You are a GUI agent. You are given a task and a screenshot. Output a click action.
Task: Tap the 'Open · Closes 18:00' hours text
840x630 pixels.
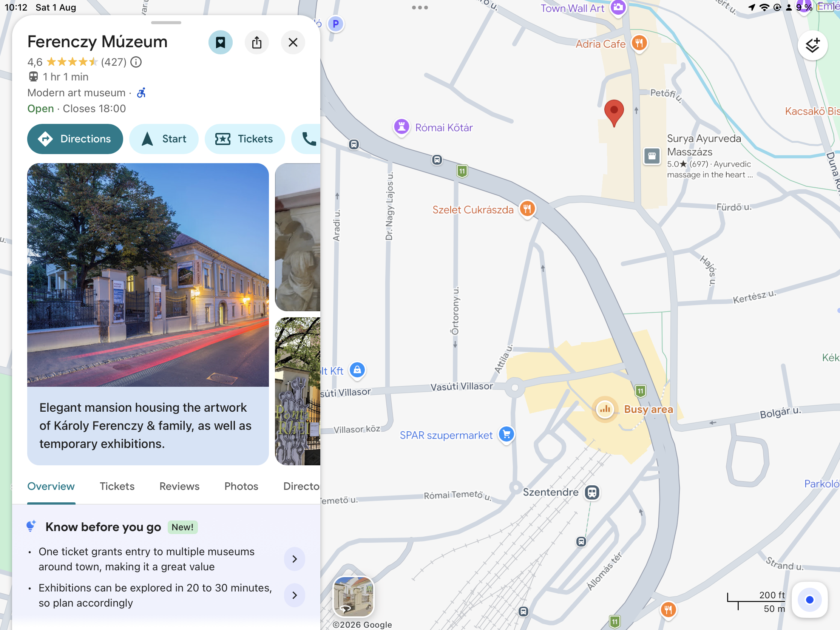coord(77,109)
